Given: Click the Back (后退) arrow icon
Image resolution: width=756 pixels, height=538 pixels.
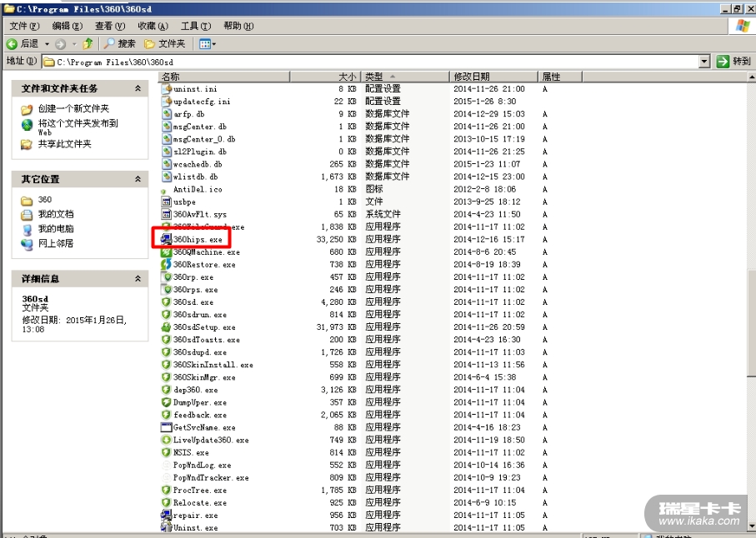Looking at the screenshot, I should click(12, 44).
